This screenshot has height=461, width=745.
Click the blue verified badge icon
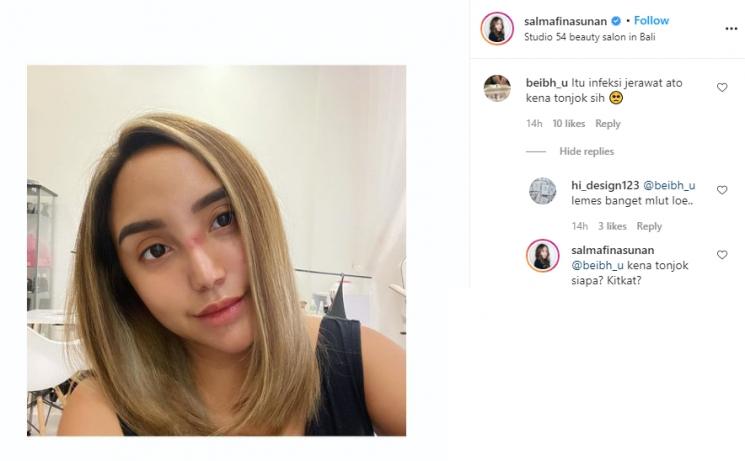click(616, 21)
